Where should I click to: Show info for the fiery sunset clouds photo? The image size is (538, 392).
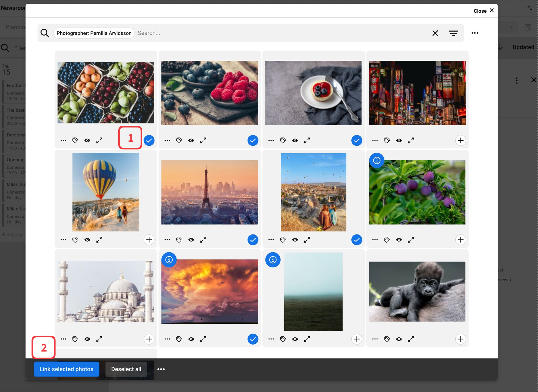coord(169,260)
